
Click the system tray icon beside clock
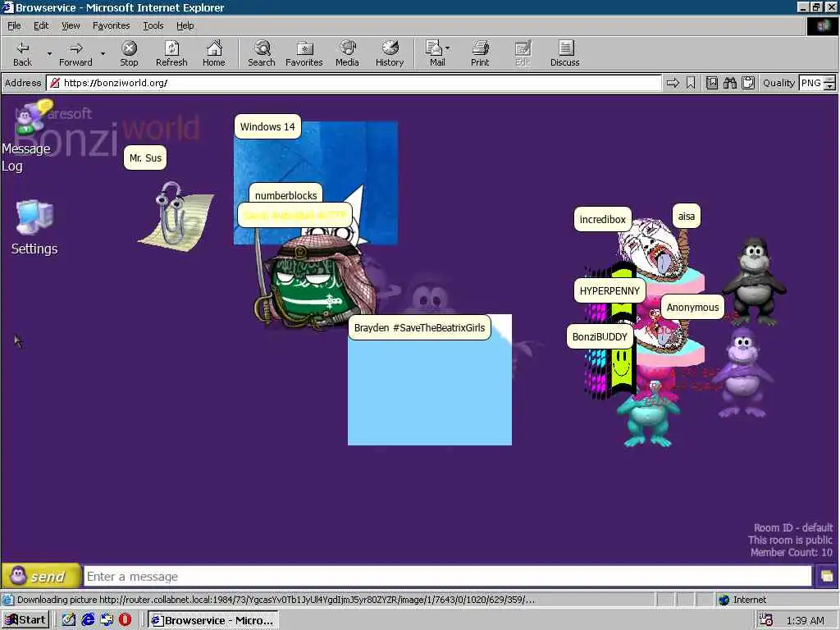pos(766,620)
